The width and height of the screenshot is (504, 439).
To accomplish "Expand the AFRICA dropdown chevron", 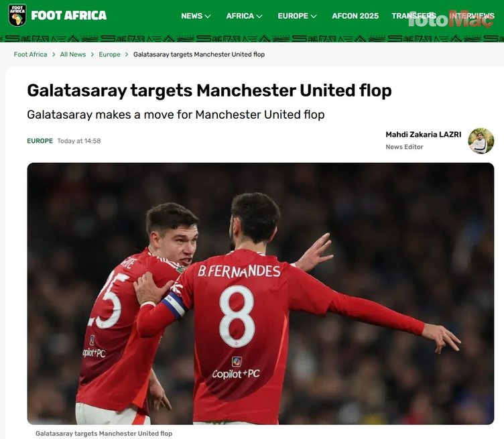I will click(x=259, y=16).
